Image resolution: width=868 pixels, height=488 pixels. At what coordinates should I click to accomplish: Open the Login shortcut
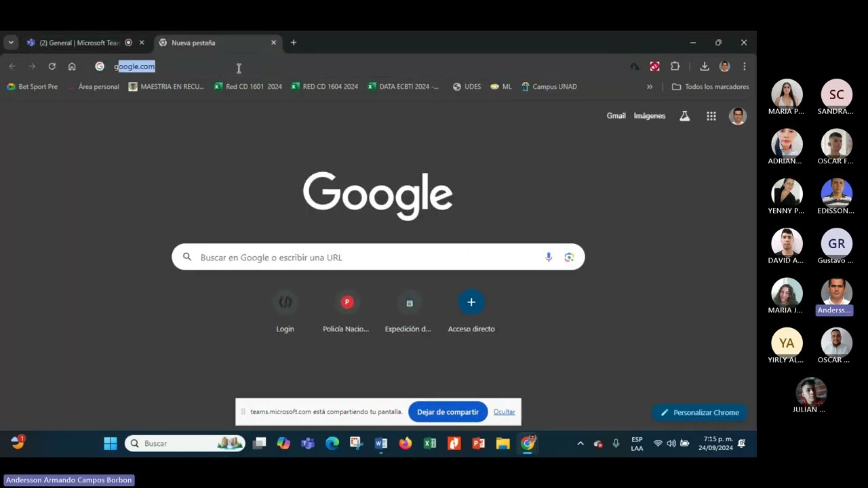285,312
